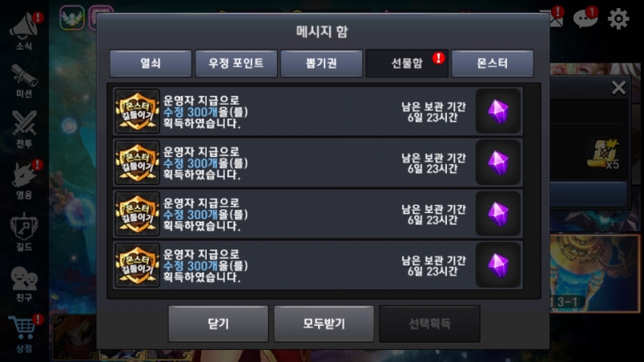Open the 상점 shop cart icon
Screen dimensions: 644x362
tap(25, 334)
